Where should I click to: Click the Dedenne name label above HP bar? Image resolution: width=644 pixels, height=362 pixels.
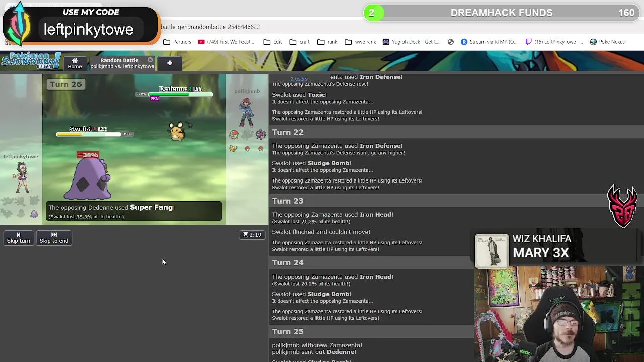[x=173, y=89]
